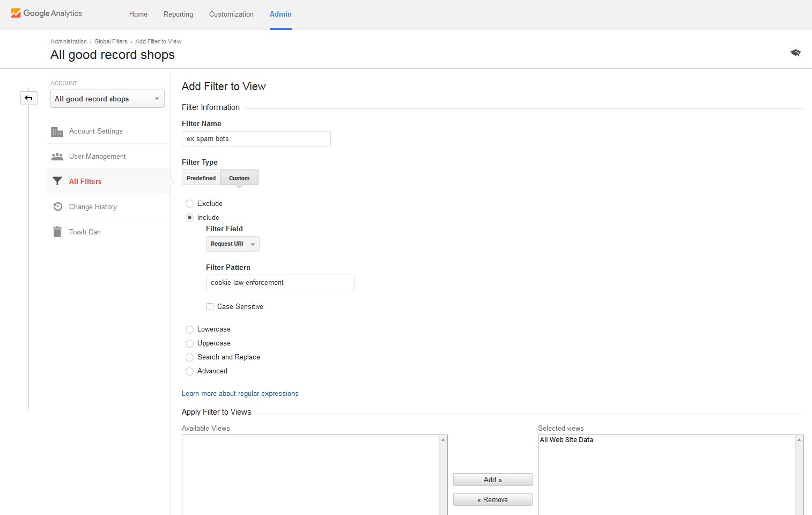Viewport: 812px width, 515px height.
Task: Choose the Uppercase filter option
Action: click(x=189, y=343)
